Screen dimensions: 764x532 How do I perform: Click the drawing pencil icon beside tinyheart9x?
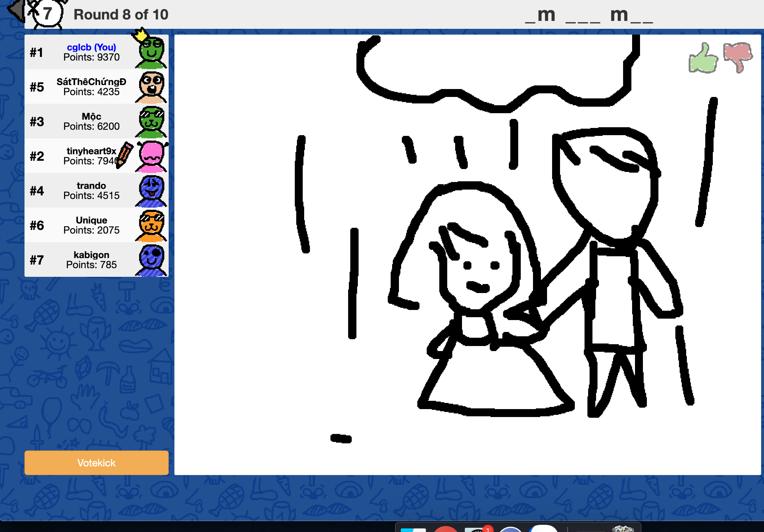(x=125, y=155)
